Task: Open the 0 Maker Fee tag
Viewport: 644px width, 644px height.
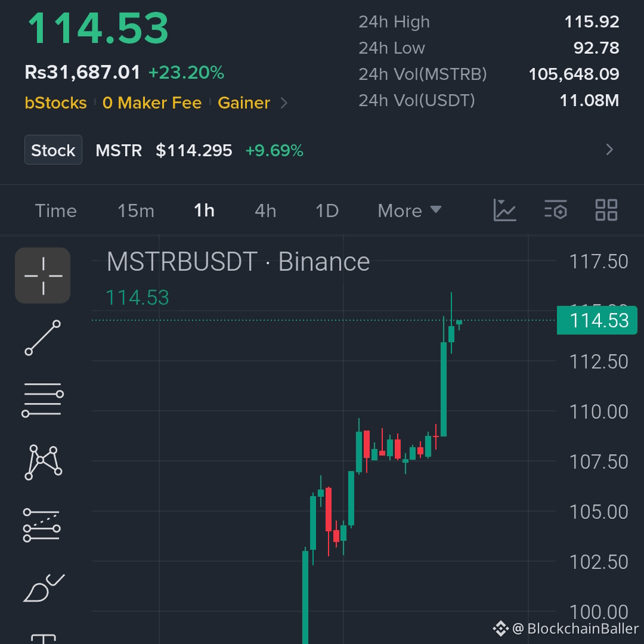Action: tap(152, 103)
